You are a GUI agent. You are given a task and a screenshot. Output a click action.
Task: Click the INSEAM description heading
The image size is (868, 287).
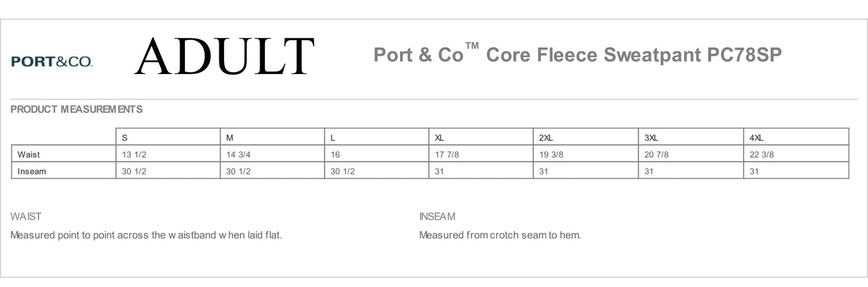tap(437, 217)
